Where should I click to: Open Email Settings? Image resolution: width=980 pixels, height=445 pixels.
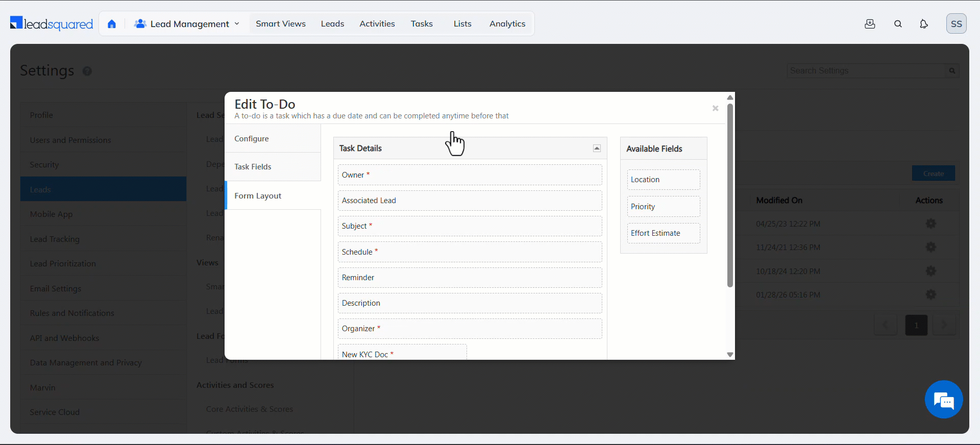[103, 288]
